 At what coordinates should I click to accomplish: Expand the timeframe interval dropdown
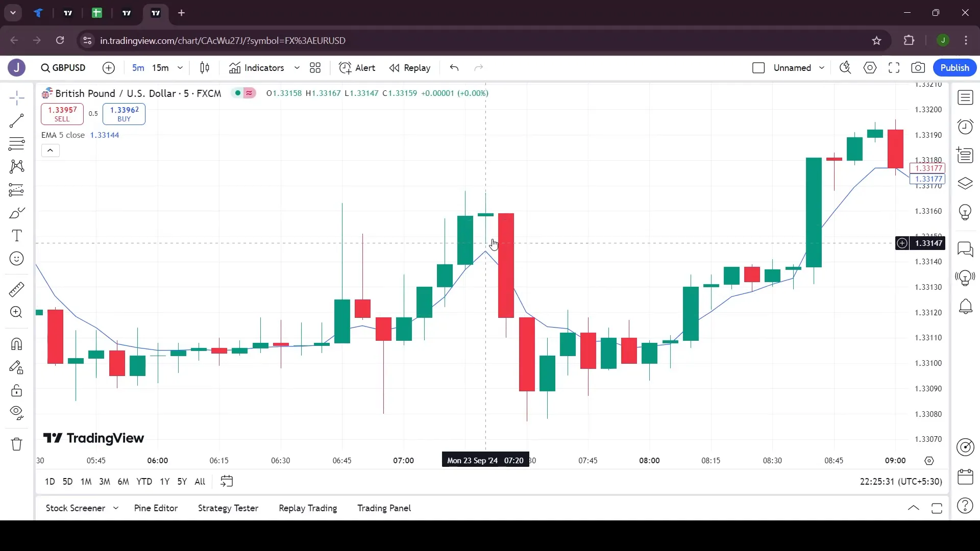(180, 68)
